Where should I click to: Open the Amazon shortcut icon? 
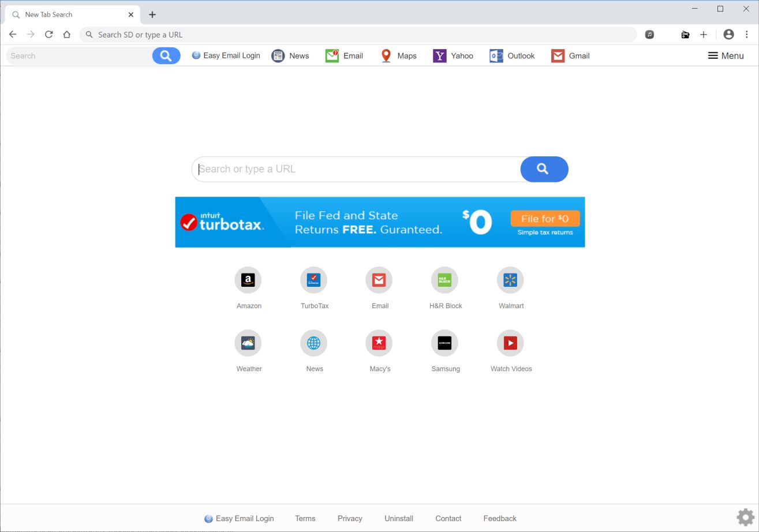tap(248, 279)
